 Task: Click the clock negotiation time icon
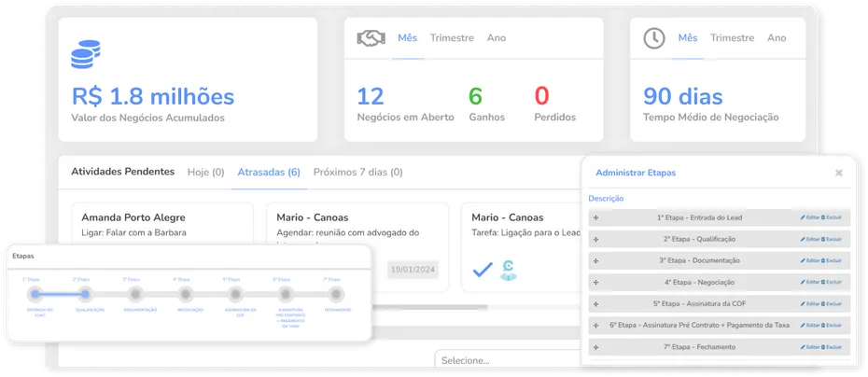[x=653, y=38]
